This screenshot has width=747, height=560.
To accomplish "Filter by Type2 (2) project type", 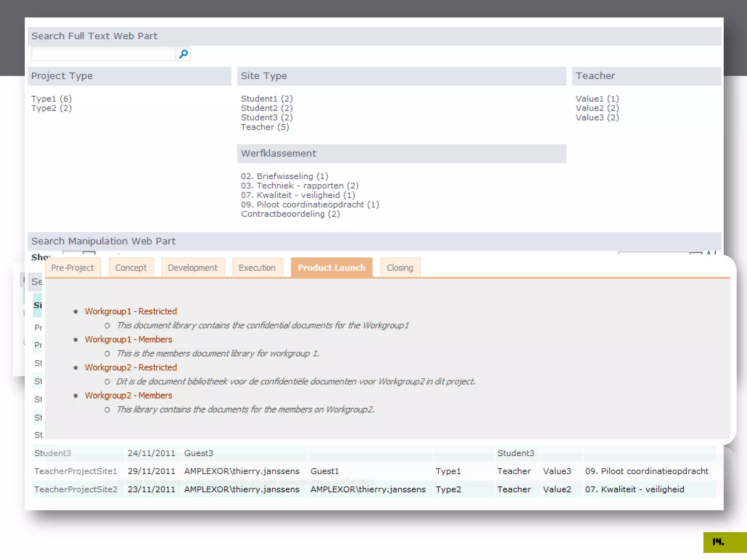I will (51, 108).
